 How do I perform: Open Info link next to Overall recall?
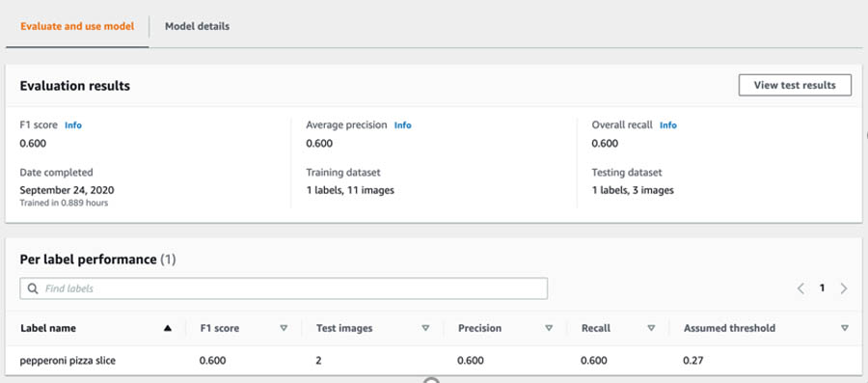[x=668, y=125]
